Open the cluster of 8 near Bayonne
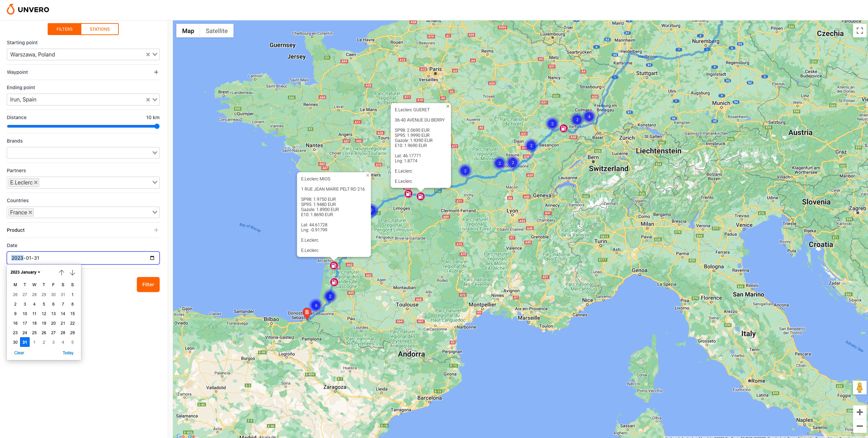868x438 pixels. click(316, 306)
